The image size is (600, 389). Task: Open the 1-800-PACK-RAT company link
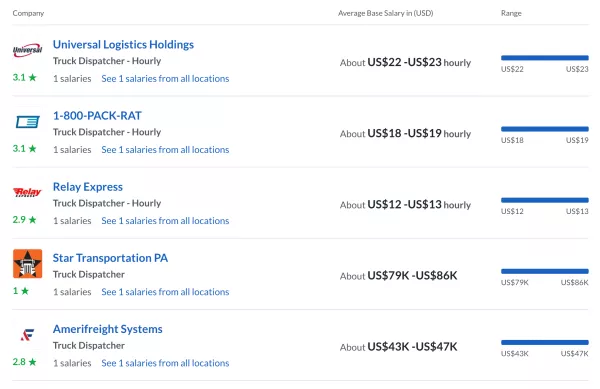click(97, 116)
